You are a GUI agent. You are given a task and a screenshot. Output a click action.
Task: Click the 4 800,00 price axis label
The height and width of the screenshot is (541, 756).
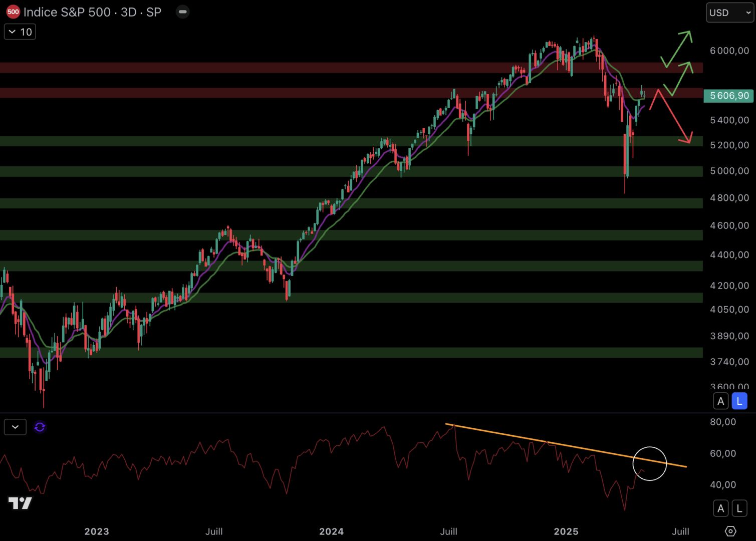729,198
